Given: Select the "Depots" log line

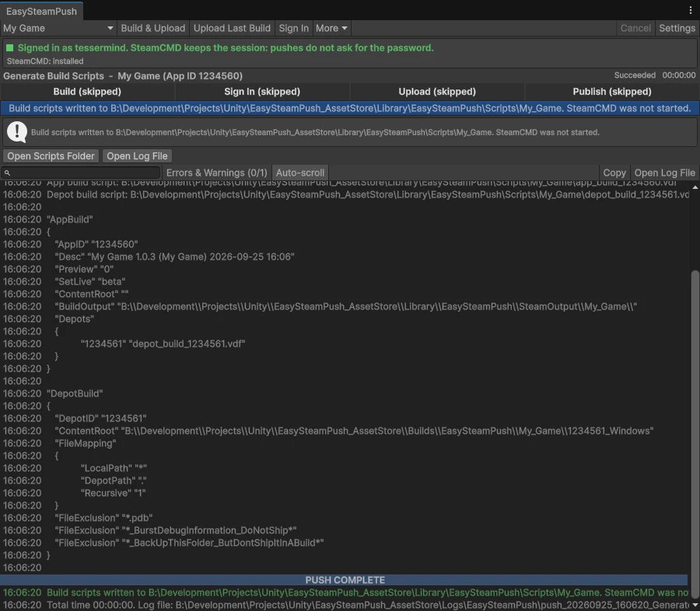Looking at the screenshot, I should tap(345, 319).
